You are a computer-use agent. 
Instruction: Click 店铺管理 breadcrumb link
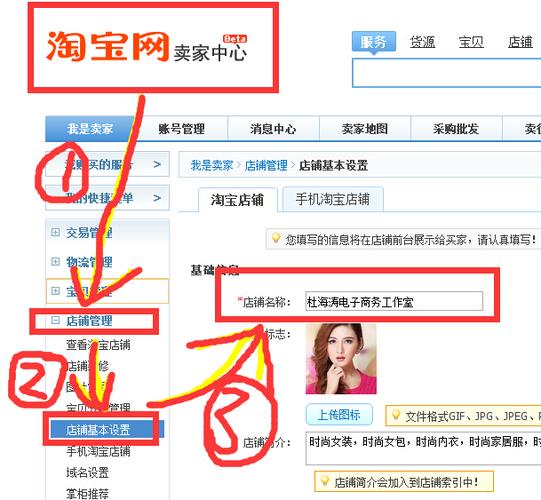(266, 165)
